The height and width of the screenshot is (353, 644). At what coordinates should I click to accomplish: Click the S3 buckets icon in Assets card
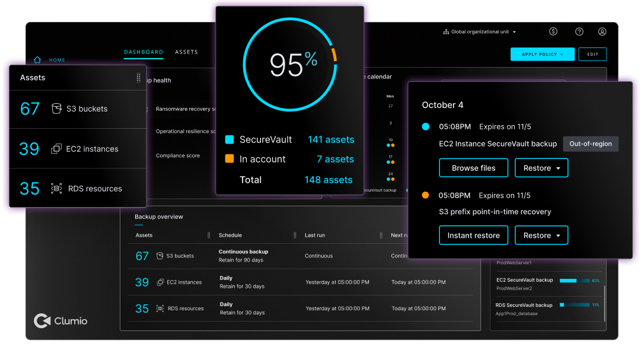click(56, 109)
